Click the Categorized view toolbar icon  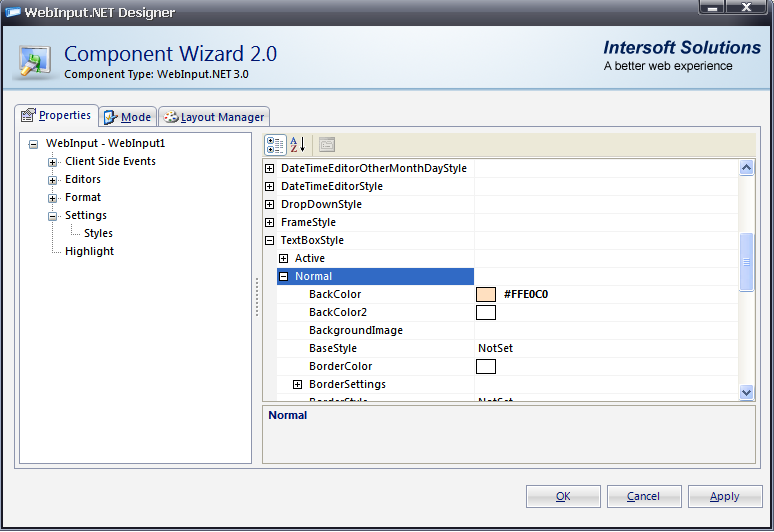[276, 145]
